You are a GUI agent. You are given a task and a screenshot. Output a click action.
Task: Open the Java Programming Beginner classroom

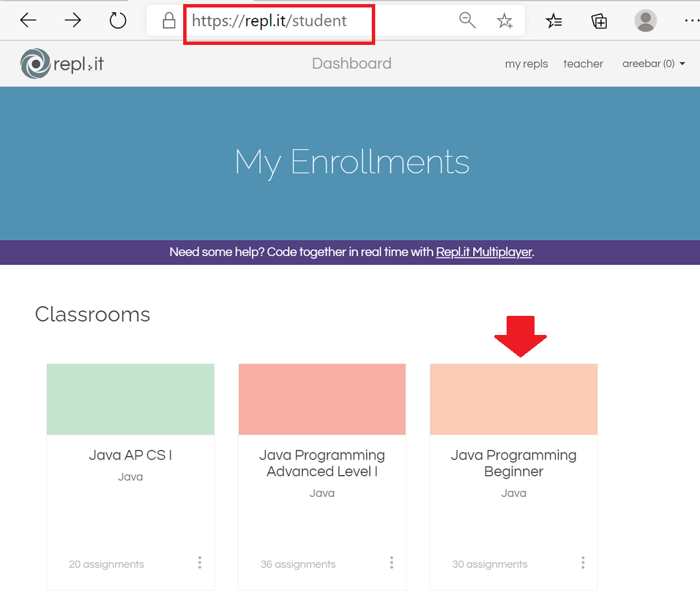coord(513,463)
